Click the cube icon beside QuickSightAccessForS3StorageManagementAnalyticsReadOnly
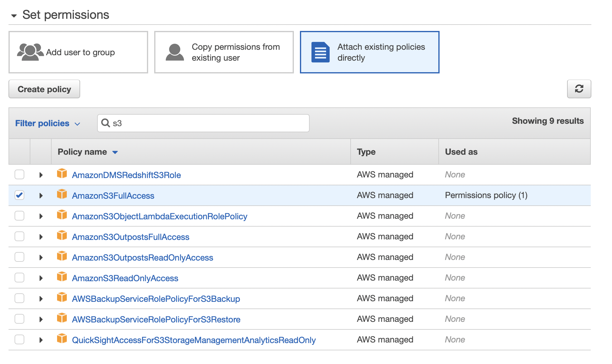The image size is (612, 364). (62, 339)
